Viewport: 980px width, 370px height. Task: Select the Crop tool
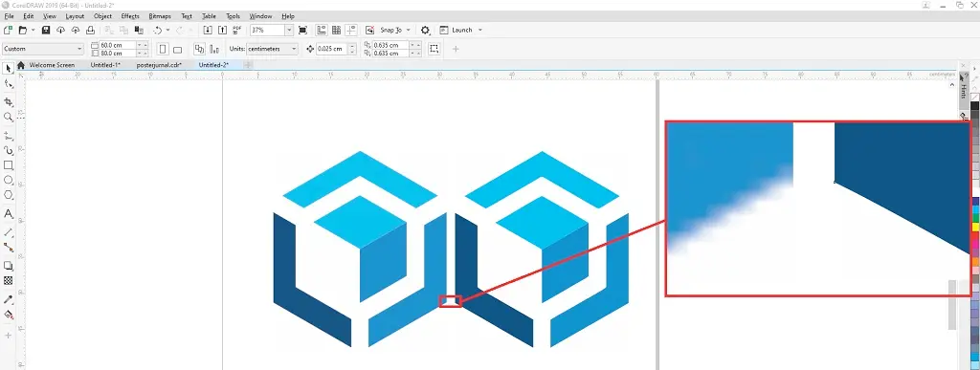pos(8,101)
